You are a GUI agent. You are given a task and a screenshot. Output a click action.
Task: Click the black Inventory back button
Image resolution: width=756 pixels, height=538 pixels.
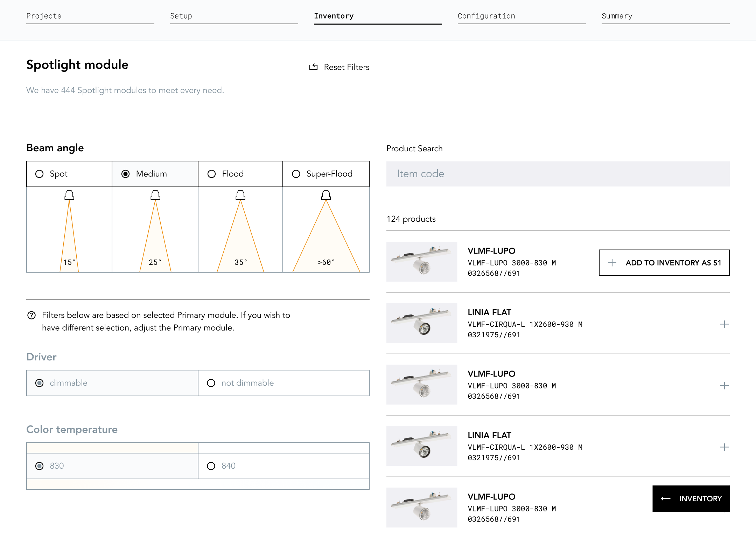[x=691, y=498]
